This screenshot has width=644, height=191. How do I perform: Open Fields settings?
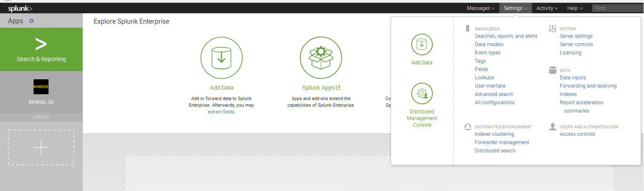pos(481,69)
